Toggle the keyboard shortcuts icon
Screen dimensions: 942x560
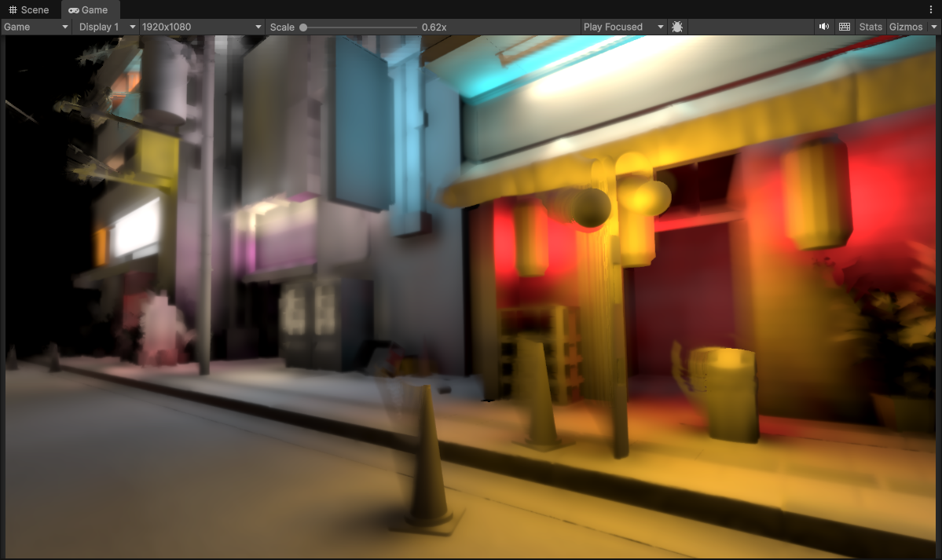pos(845,27)
